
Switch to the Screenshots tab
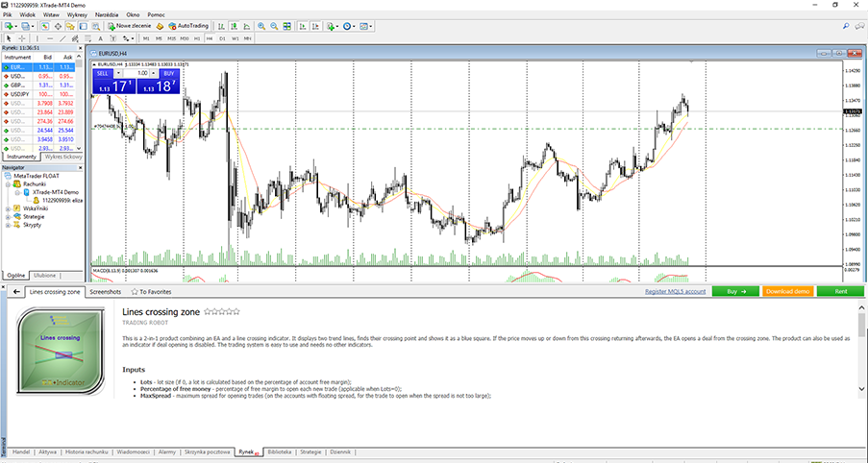click(105, 290)
